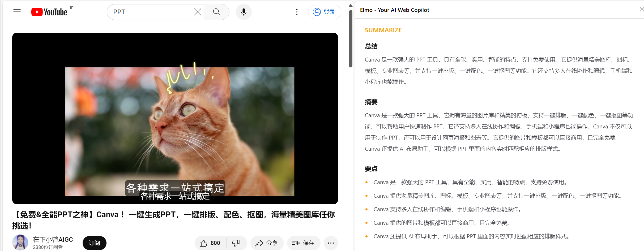Select the 总结 section heading
This screenshot has width=644, height=251.
[371, 46]
